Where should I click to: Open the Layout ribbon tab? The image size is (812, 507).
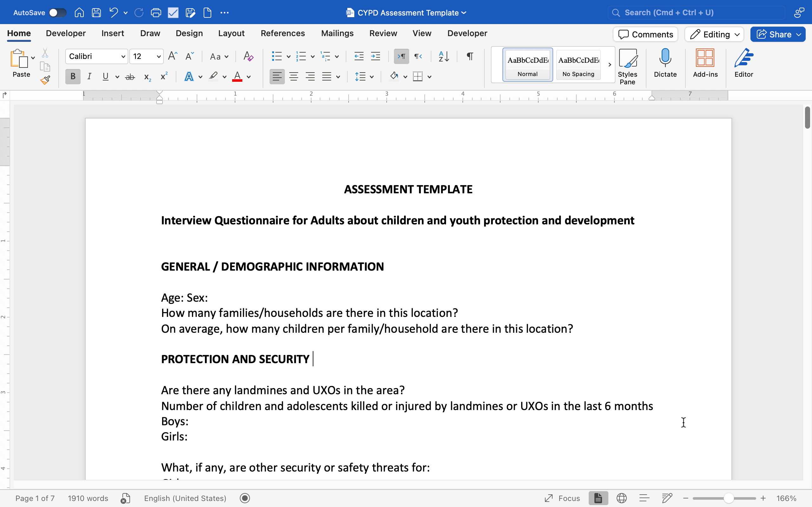click(x=231, y=33)
